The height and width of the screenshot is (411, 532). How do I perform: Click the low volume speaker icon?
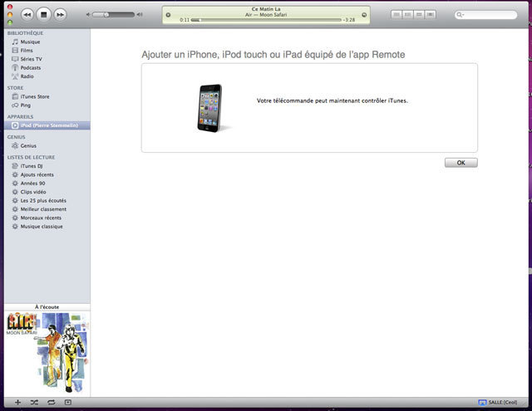tap(88, 15)
